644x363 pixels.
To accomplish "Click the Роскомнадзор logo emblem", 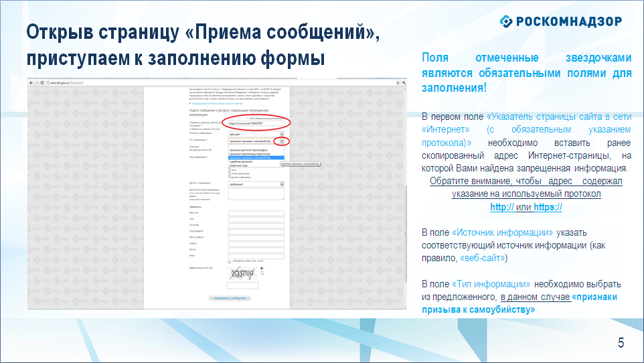I will [506, 21].
